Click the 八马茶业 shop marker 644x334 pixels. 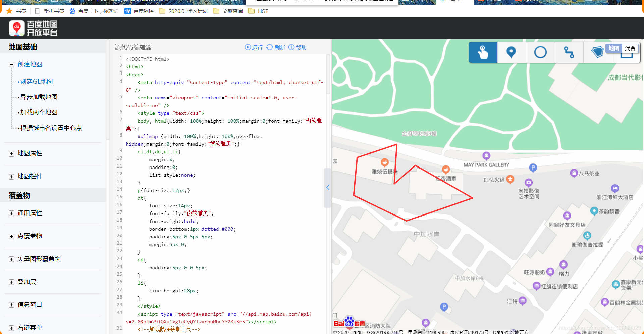coord(574,173)
